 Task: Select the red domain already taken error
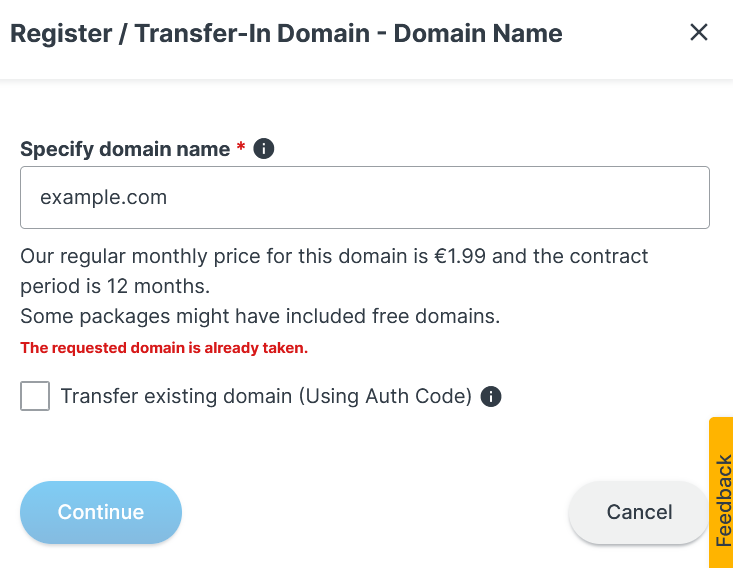tap(164, 348)
